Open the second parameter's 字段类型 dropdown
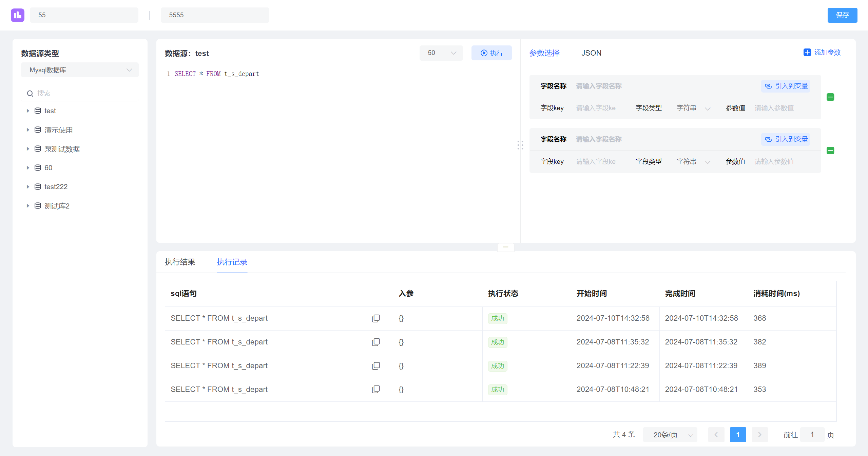 click(693, 162)
